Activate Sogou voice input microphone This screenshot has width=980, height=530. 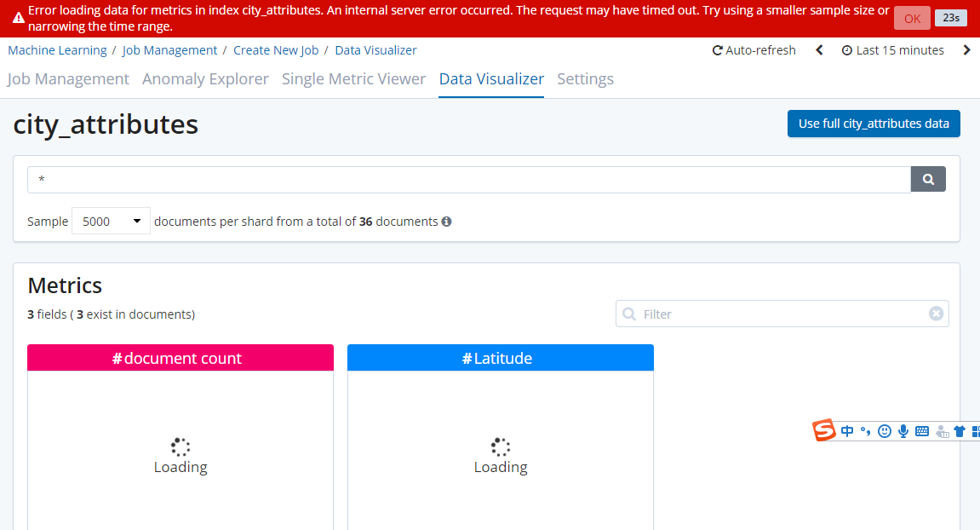[x=903, y=431]
